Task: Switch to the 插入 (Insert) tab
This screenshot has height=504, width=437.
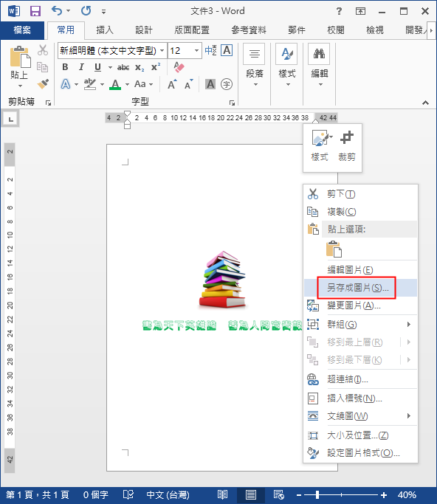Action: (x=105, y=30)
